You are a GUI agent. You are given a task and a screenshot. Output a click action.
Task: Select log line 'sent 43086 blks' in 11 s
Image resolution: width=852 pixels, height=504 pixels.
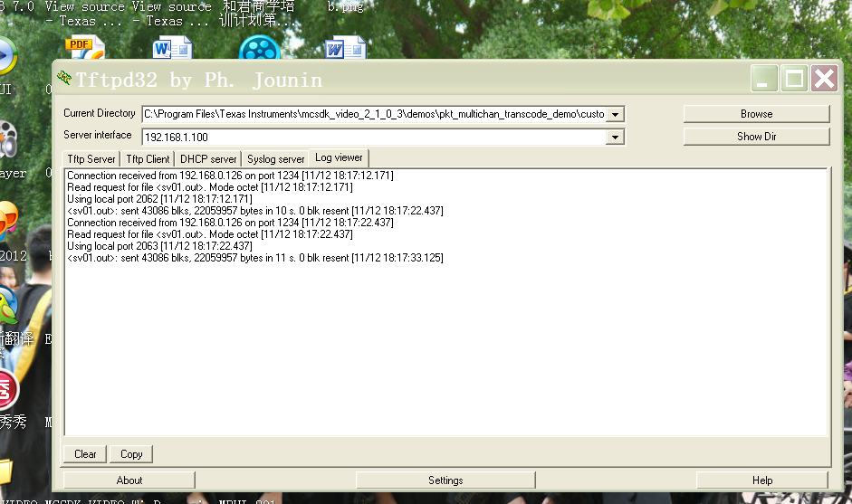[255, 258]
